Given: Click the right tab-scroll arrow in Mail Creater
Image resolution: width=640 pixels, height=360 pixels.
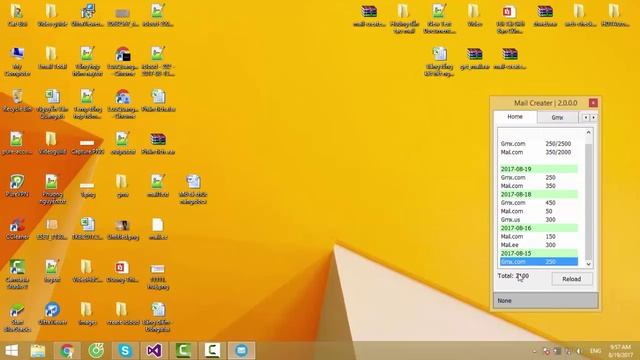Looking at the screenshot, I should (593, 118).
